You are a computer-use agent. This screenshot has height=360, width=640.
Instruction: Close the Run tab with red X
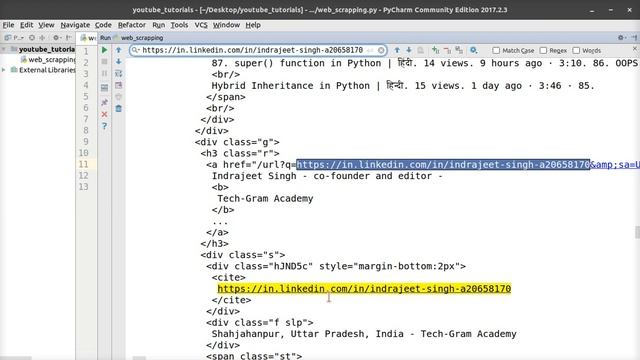tap(104, 114)
